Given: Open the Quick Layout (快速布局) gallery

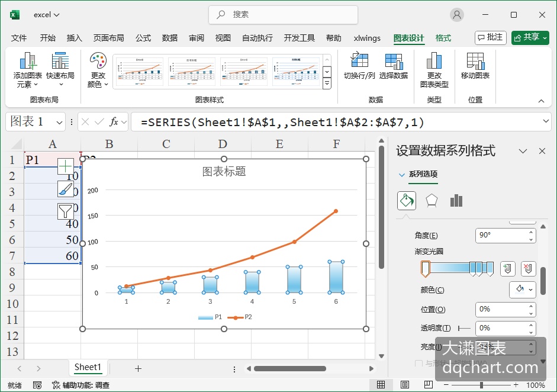Looking at the screenshot, I should click(x=60, y=70).
